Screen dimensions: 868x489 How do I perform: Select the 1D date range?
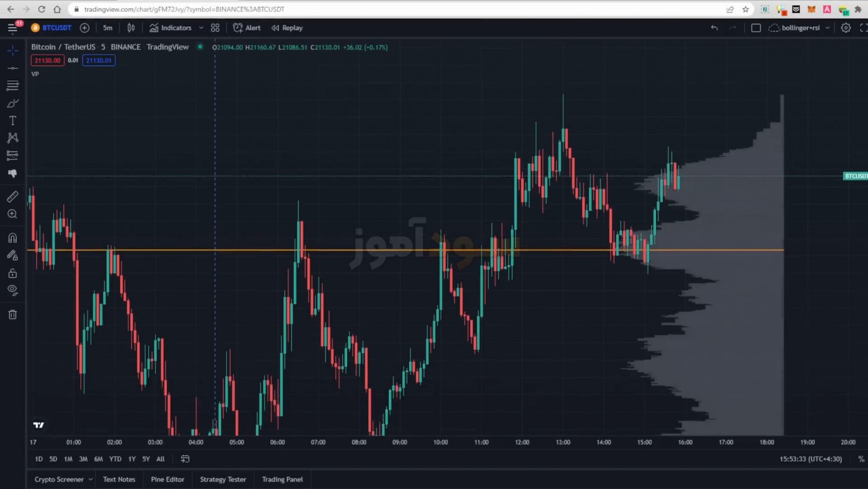(38, 459)
